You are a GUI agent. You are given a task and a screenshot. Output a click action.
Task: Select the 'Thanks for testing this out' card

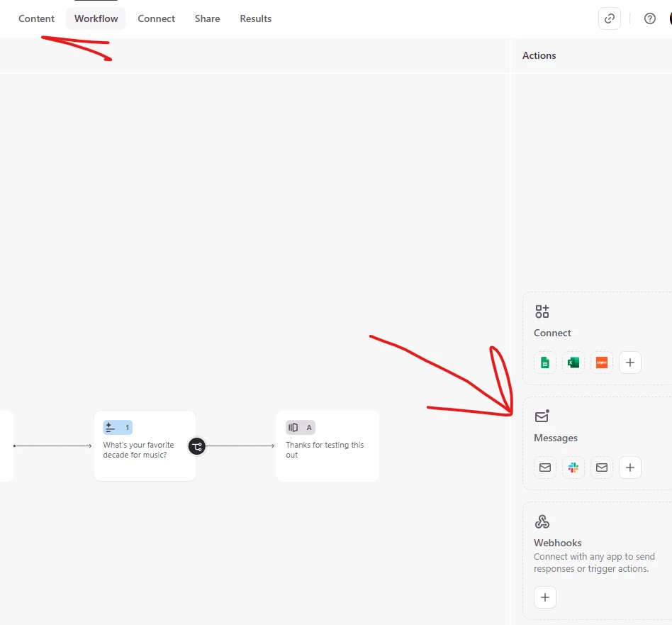[327, 446]
